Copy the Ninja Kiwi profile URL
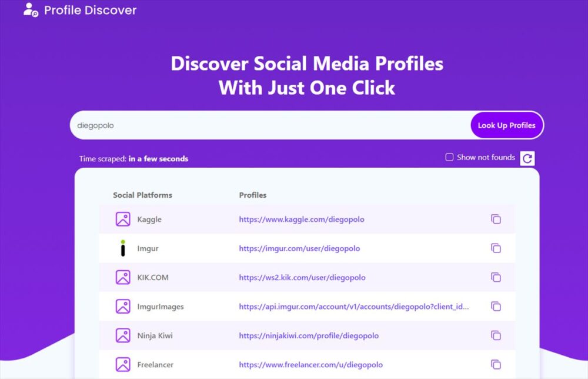 (x=496, y=335)
